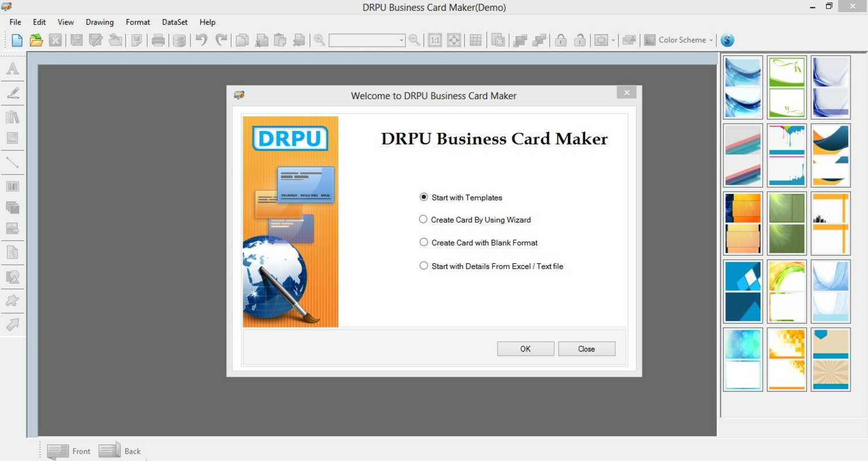
Task: Select the Text tool letter A icon
Action: (x=13, y=69)
